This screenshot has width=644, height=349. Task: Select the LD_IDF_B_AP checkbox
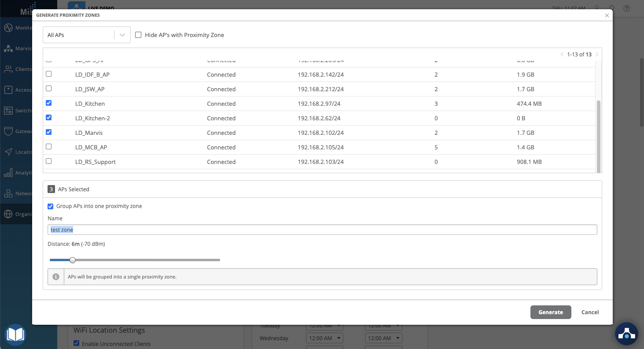(x=49, y=74)
